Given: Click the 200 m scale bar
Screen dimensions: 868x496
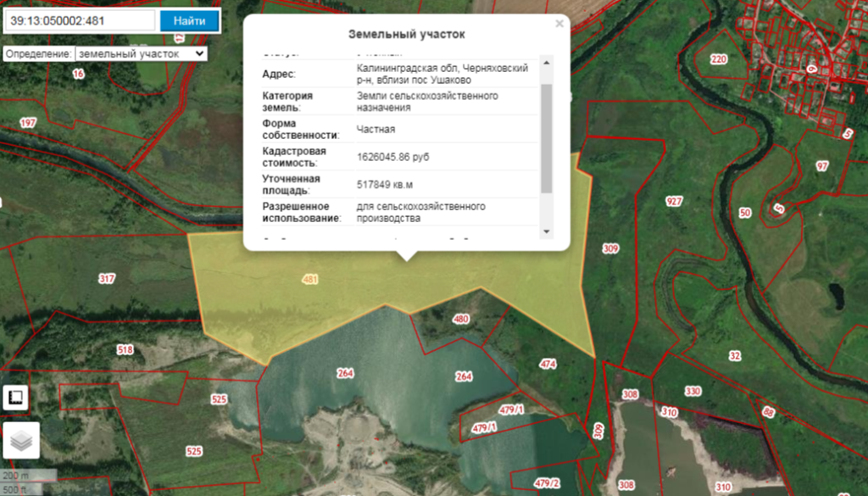Looking at the screenshot, I should [29, 476].
